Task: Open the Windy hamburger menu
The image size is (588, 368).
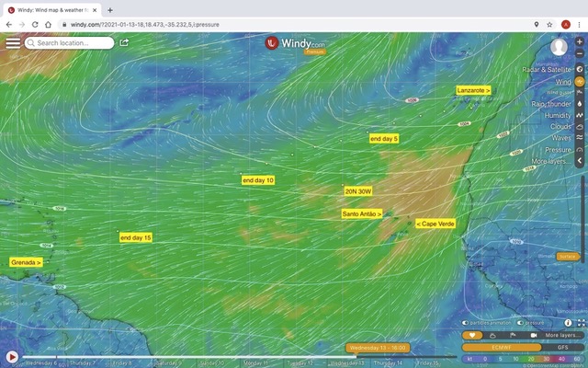Action: 12,42
